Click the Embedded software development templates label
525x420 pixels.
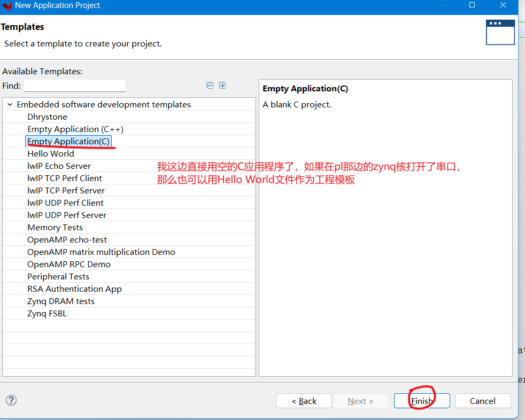pyautogui.click(x=104, y=105)
